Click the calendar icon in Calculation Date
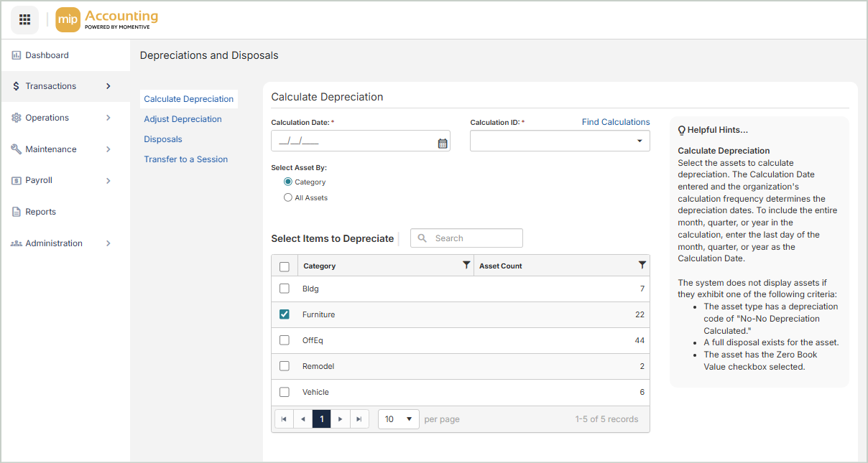The width and height of the screenshot is (868, 463). [443, 143]
